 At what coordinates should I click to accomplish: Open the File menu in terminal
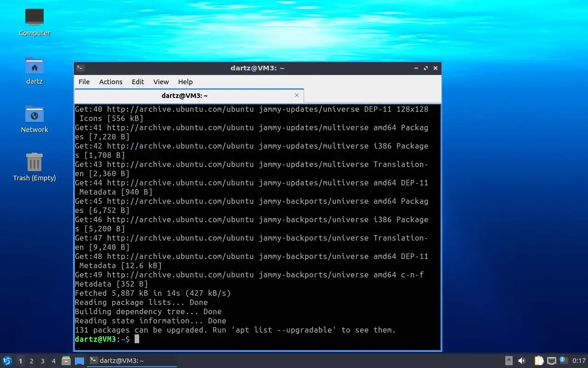coord(84,81)
